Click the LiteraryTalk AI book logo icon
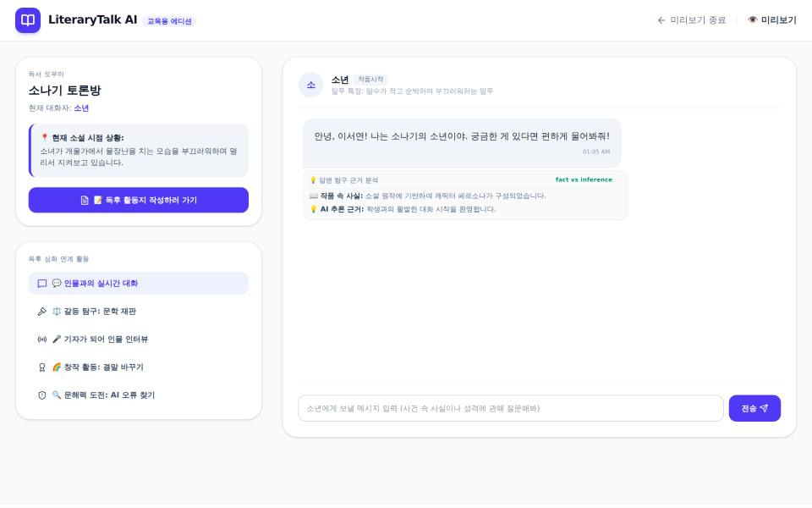 click(x=27, y=20)
